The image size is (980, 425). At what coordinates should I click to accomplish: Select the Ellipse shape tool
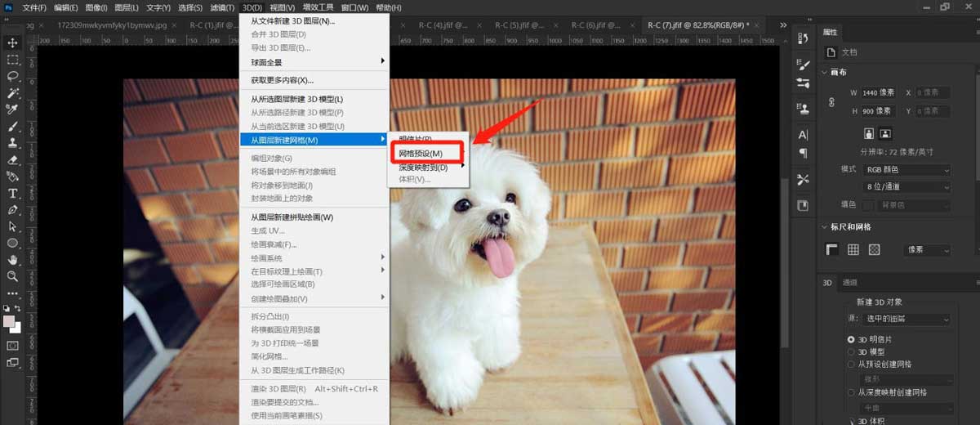tap(13, 244)
